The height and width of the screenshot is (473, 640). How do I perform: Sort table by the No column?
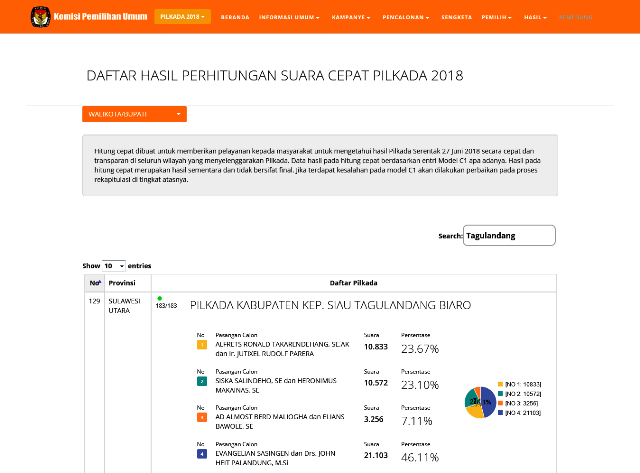[x=92, y=283]
